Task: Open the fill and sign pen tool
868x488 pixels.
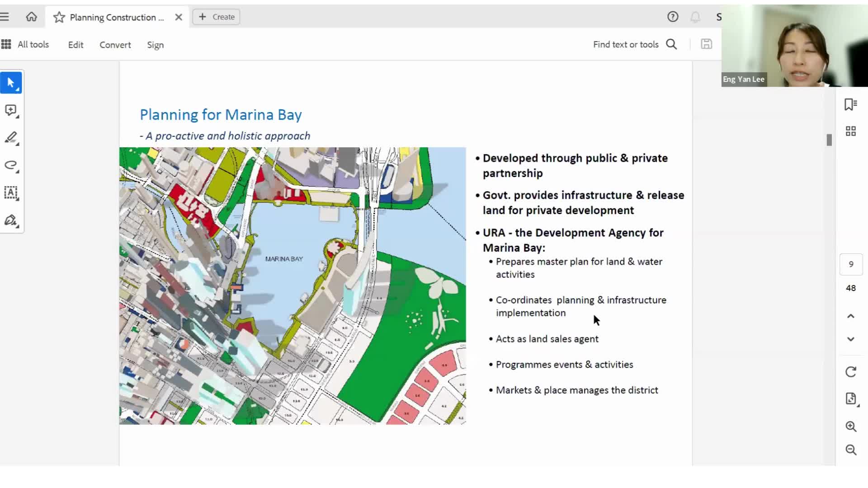Action: (11, 221)
